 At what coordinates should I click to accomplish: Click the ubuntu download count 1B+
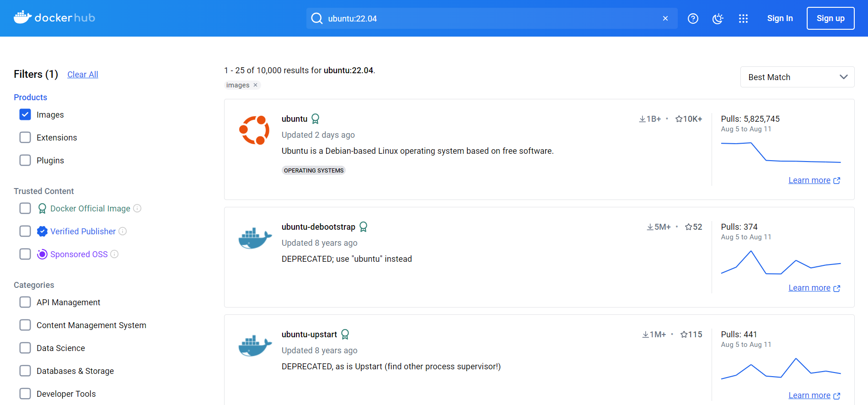tap(650, 119)
